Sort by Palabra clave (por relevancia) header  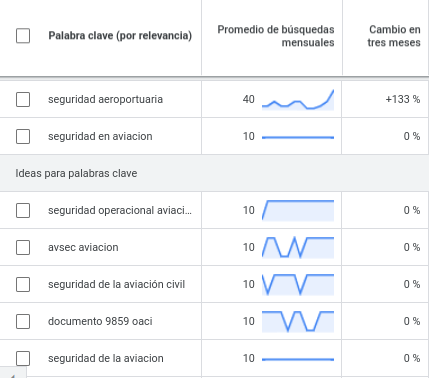pos(120,36)
